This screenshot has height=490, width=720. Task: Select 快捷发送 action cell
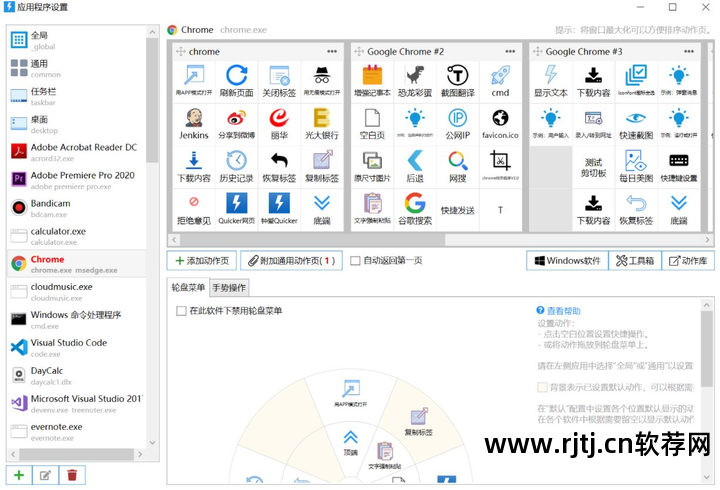(x=458, y=209)
